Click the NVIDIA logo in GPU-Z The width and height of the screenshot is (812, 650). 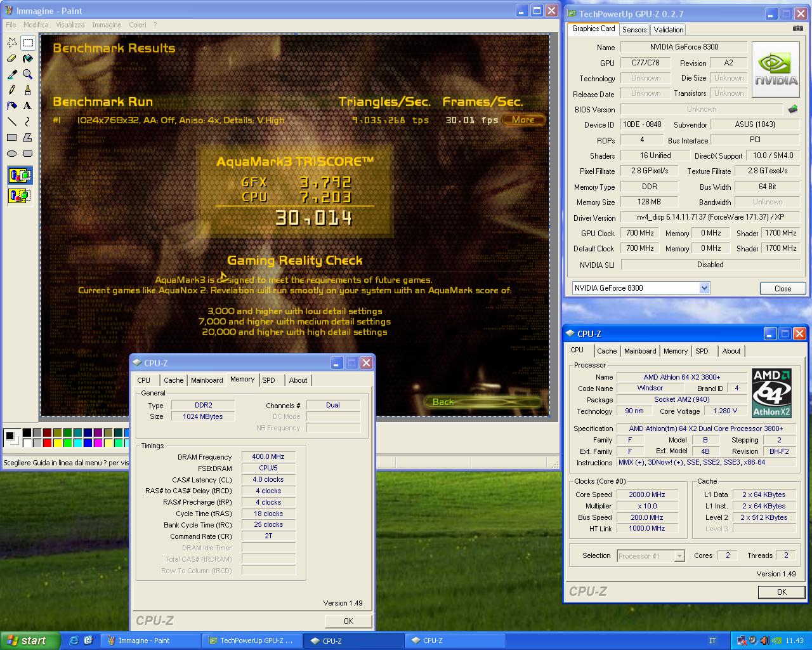point(775,69)
